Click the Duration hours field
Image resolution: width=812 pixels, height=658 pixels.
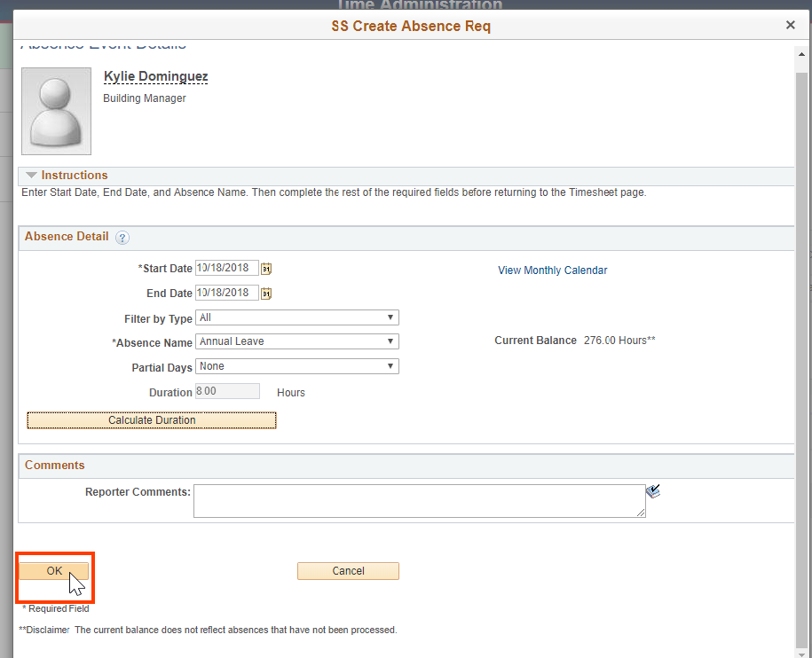(x=226, y=390)
